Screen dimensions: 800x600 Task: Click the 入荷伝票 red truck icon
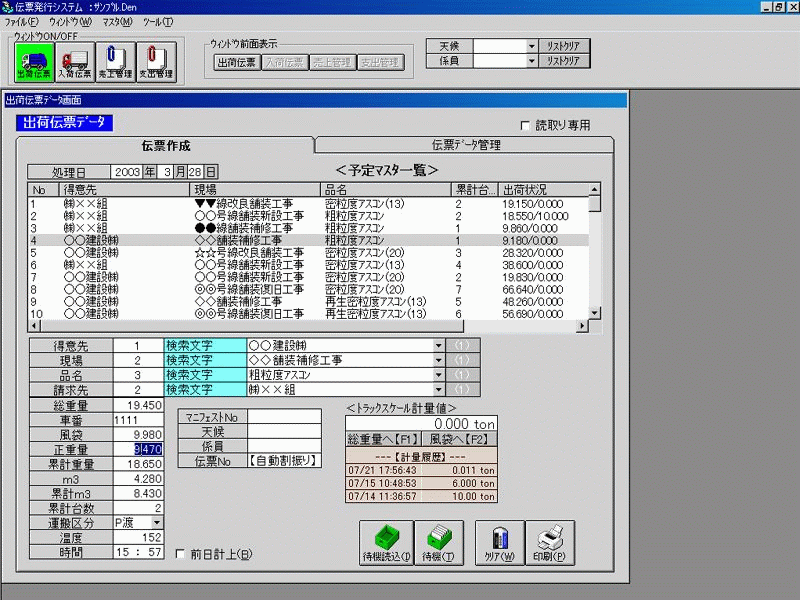pos(75,62)
